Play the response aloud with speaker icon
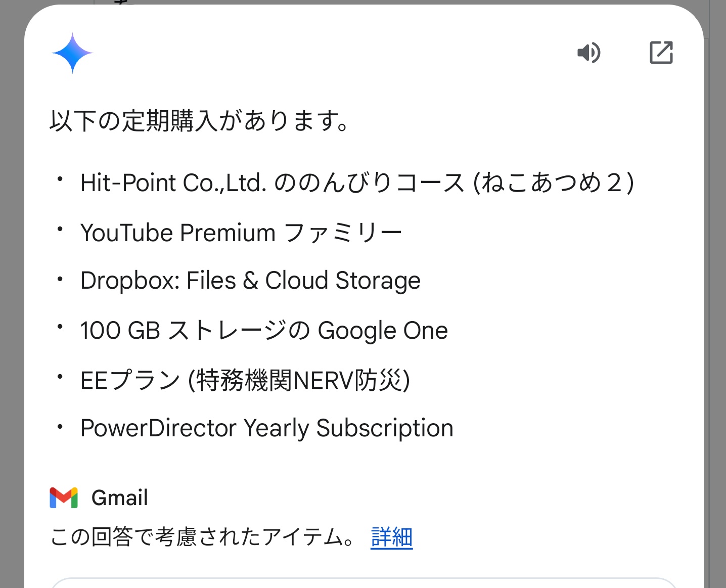 click(589, 53)
